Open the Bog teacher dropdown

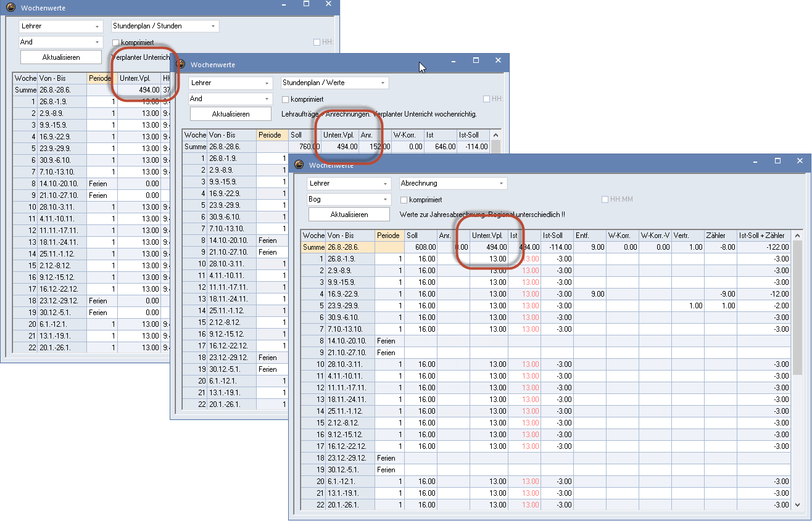[349, 199]
